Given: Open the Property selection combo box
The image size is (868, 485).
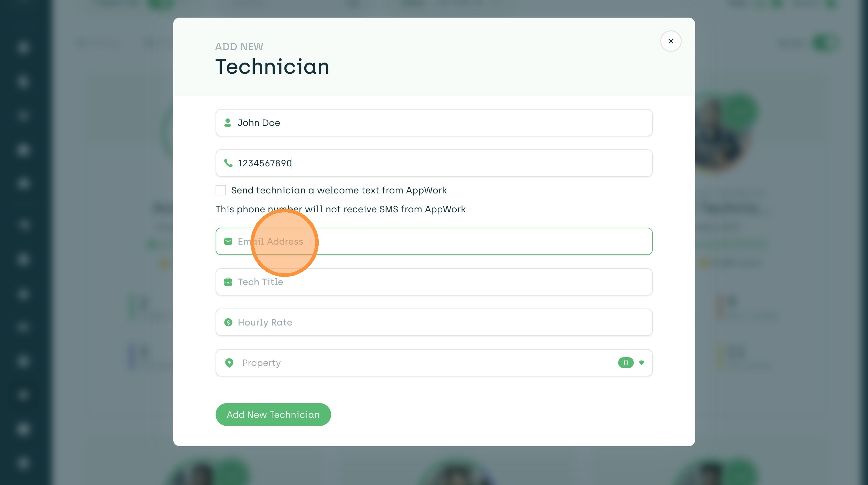Looking at the screenshot, I should 421,363.
